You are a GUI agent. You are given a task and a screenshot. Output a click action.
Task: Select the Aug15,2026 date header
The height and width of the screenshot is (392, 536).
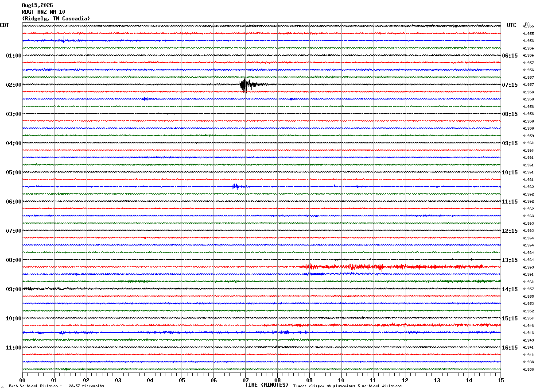37,5
